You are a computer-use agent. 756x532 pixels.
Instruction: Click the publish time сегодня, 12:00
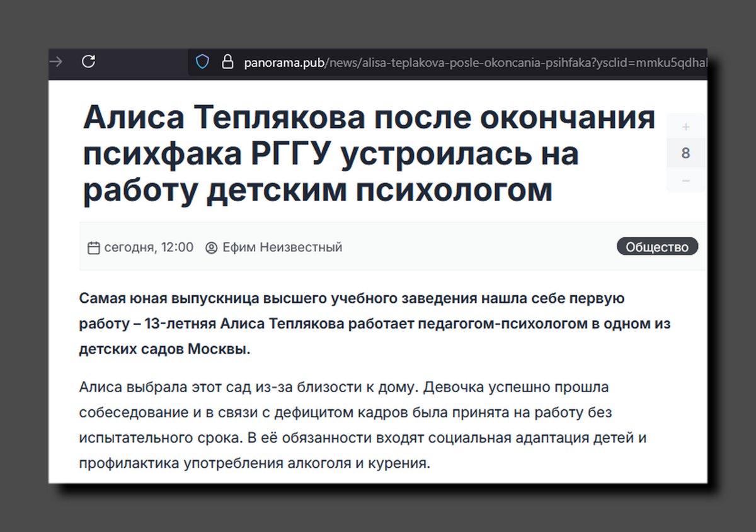[149, 247]
